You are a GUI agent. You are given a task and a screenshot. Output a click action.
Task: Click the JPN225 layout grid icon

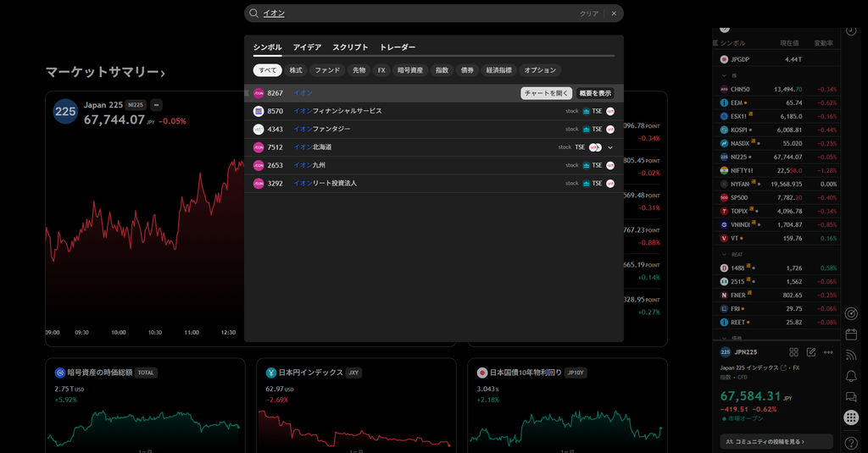click(793, 352)
